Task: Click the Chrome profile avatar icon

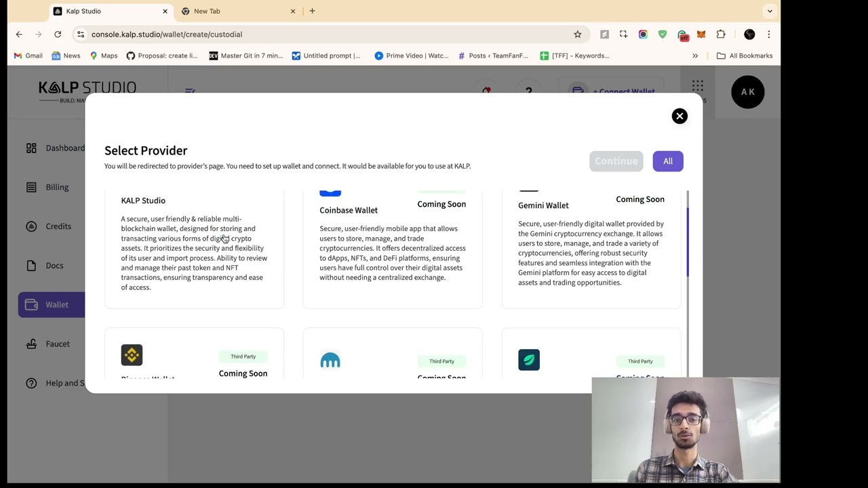Action: tap(749, 34)
